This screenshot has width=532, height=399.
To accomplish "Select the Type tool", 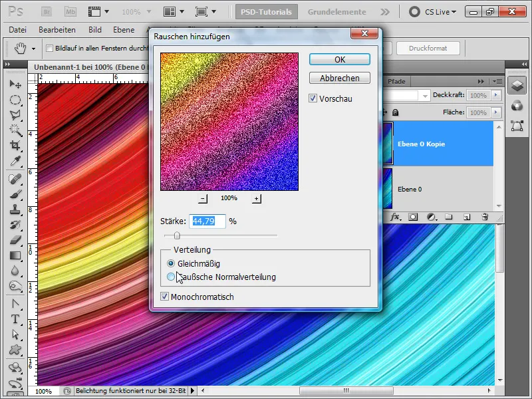I will pyautogui.click(x=15, y=319).
